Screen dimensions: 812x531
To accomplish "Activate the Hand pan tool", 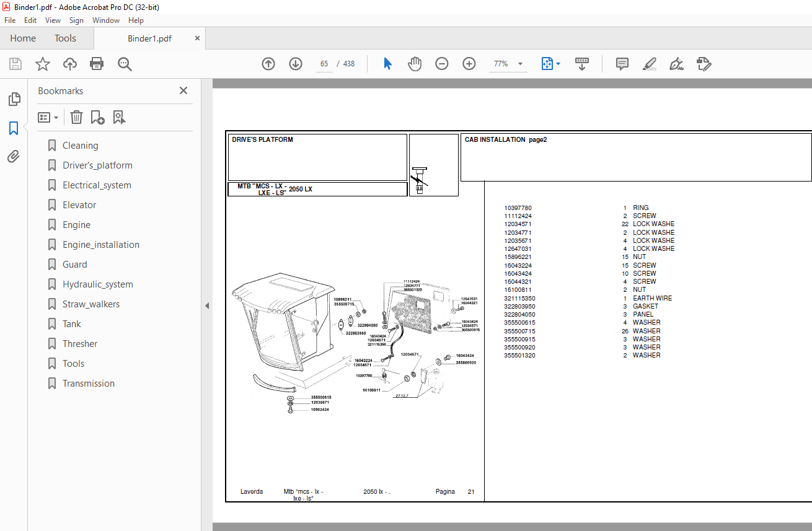I will [x=415, y=64].
